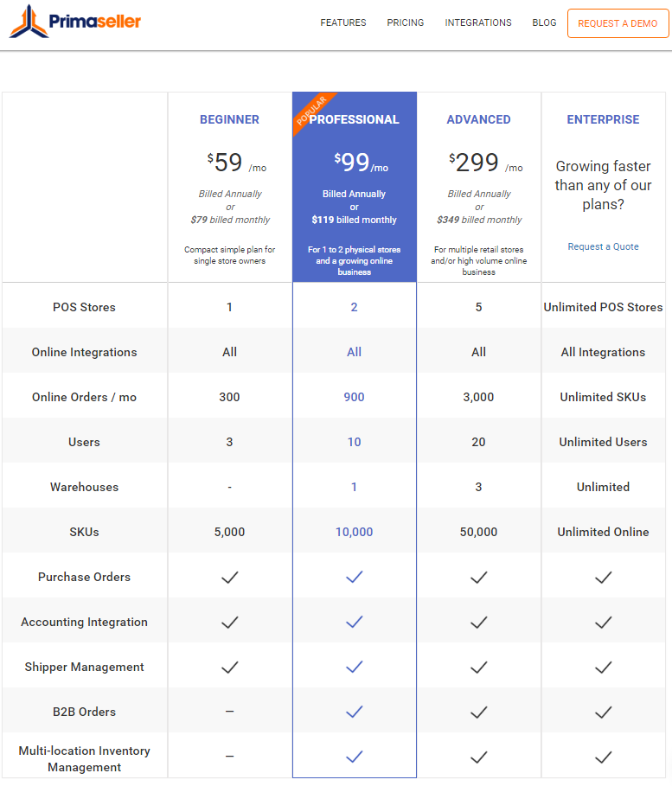Select the Advanced plan heading
This screenshot has height=786, width=672.
pos(478,120)
